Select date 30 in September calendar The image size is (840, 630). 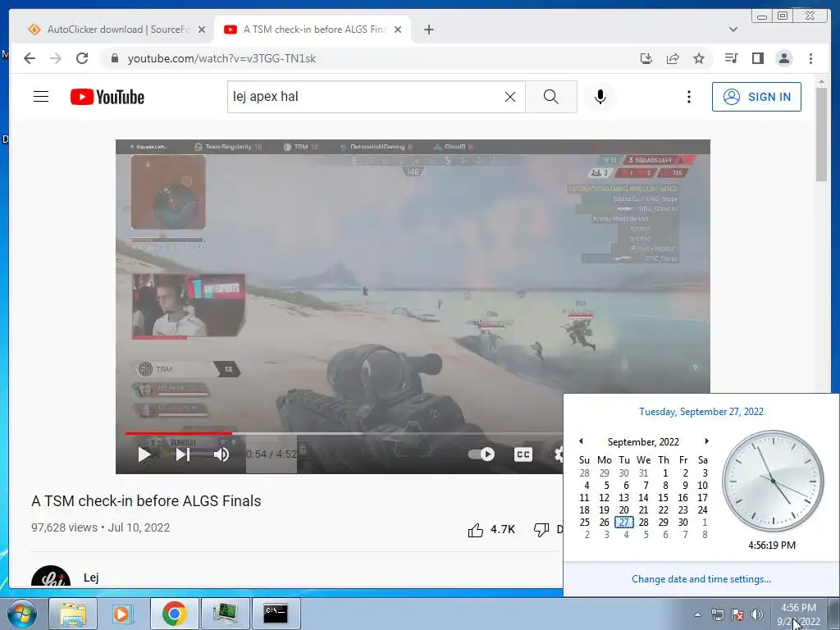click(682, 522)
